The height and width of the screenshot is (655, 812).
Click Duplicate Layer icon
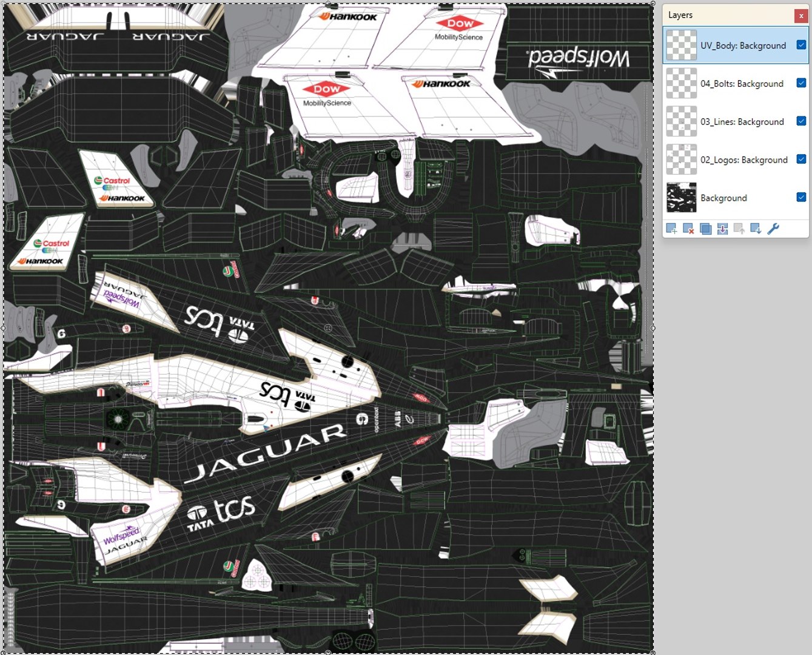tap(705, 229)
